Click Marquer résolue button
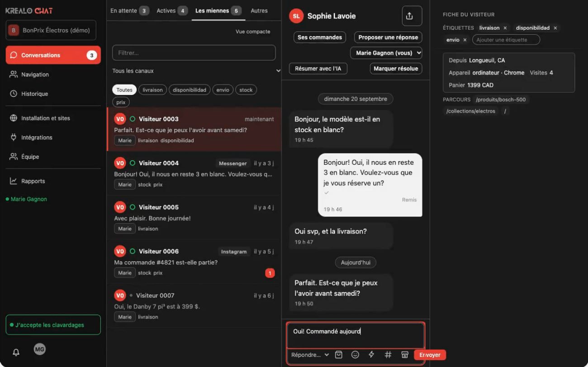 [396, 69]
